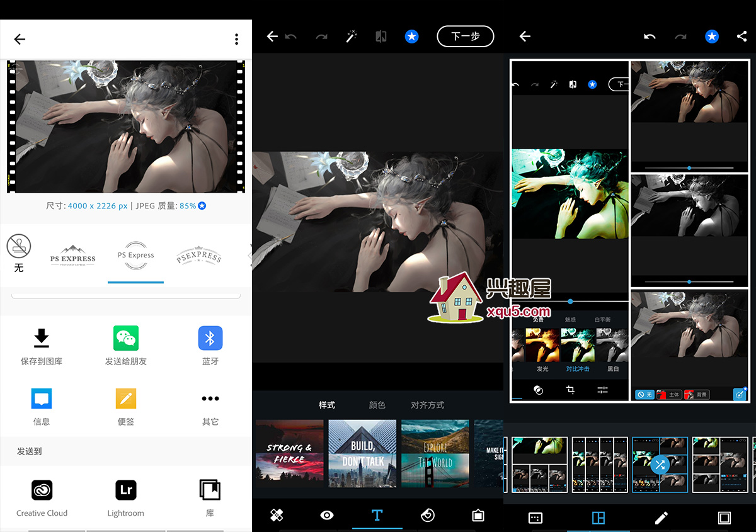Tap premium star in collage screen
Screen dimensions: 756x532
click(x=711, y=37)
